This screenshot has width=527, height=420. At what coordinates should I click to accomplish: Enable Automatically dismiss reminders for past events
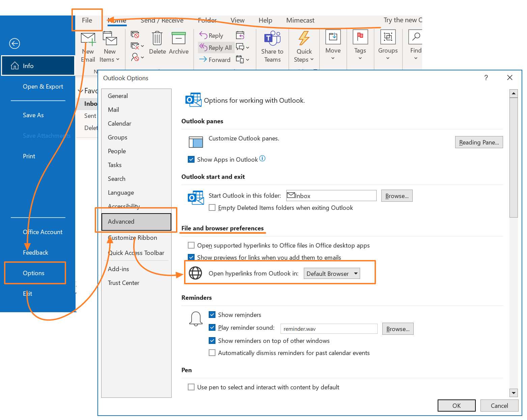click(x=212, y=353)
